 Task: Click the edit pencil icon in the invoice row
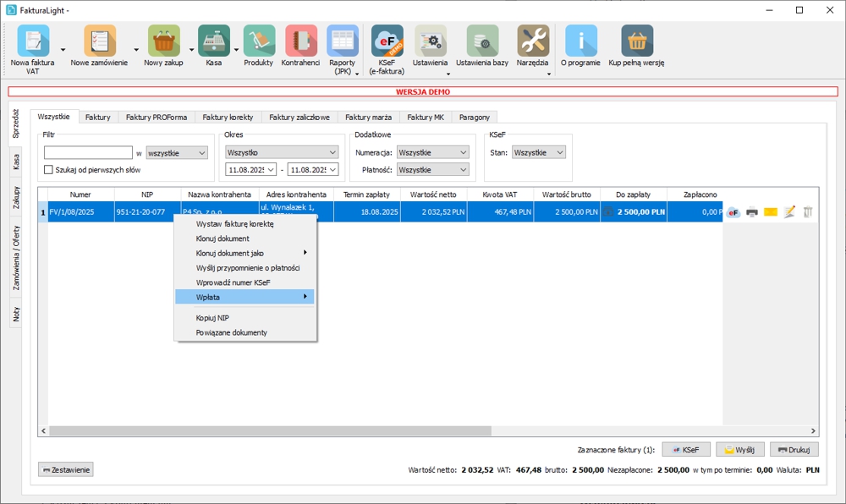[x=789, y=212]
